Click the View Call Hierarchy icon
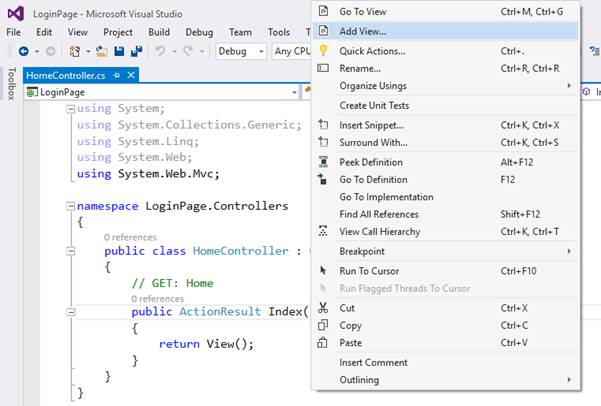 [323, 231]
